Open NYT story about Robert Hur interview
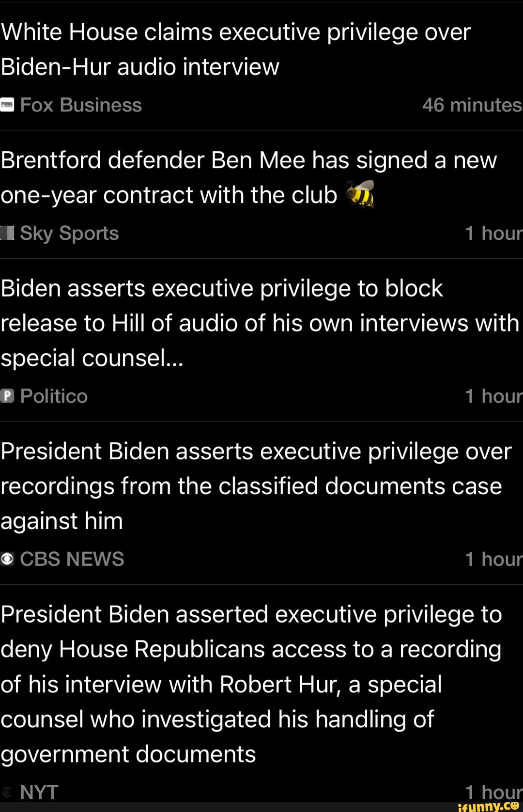This screenshot has height=812, width=523. (251, 684)
